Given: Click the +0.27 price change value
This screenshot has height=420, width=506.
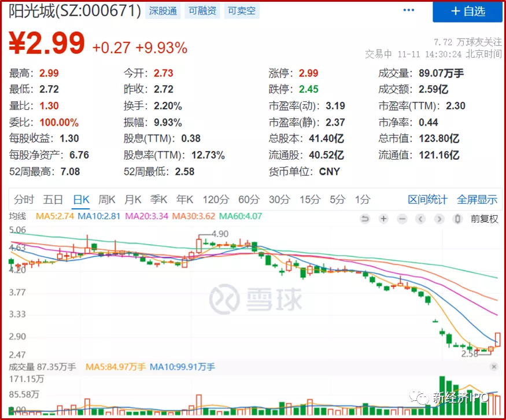Looking at the screenshot, I should [111, 48].
